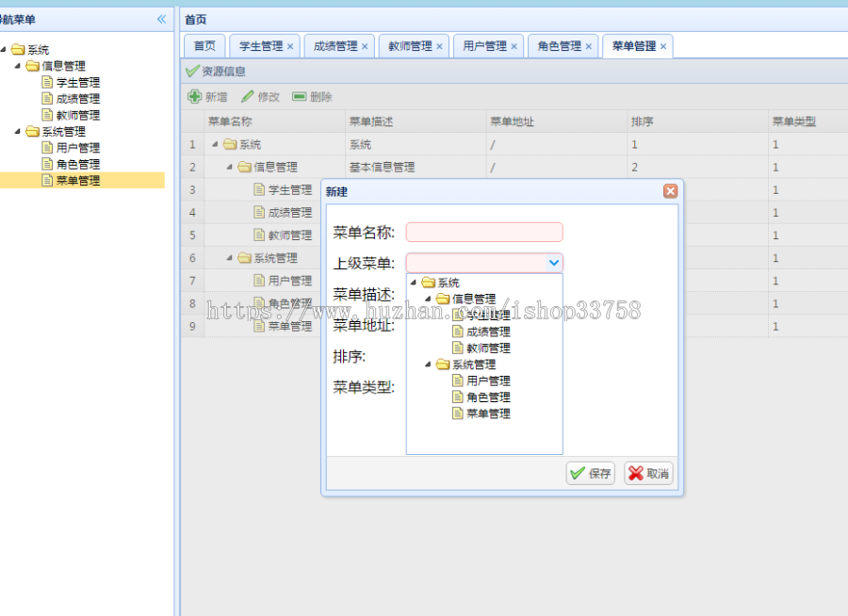848x616 pixels.
Task: Close the 教师管理 tab
Action: [x=440, y=46]
